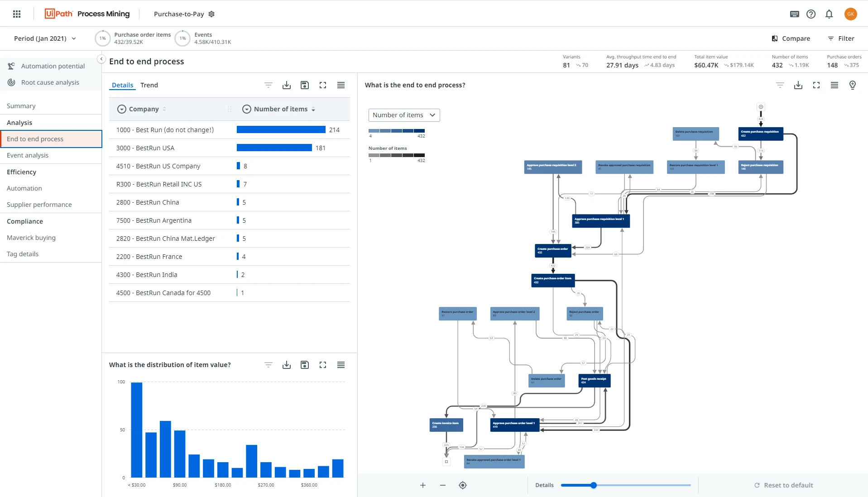Select 7500 - BestRun Argentina row

coord(230,220)
